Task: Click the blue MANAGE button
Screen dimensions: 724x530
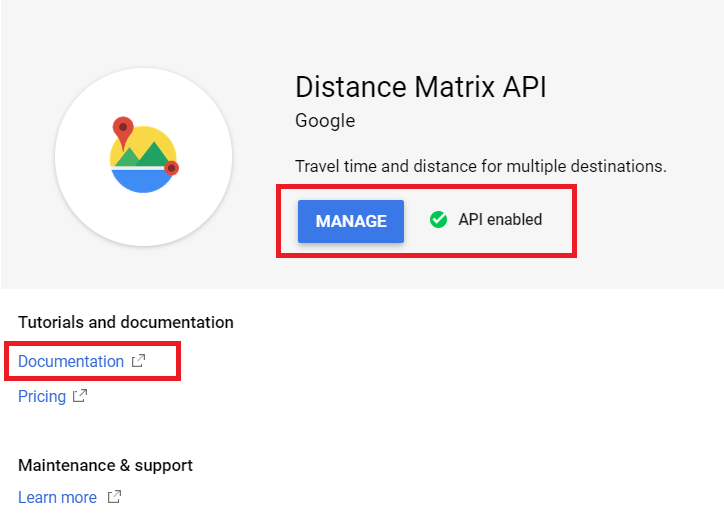Action: (x=351, y=221)
